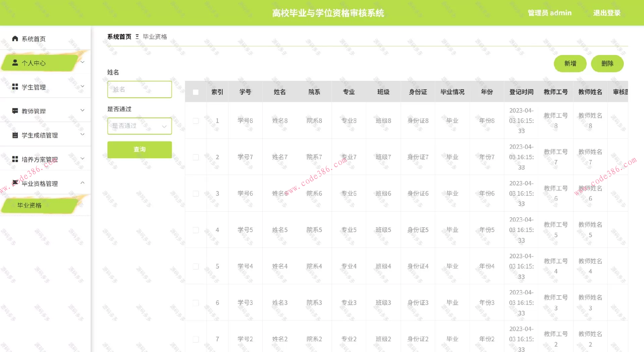The width and height of the screenshot is (644, 352).
Task: Select the document icon for 学生成绩管理
Action: click(x=15, y=135)
